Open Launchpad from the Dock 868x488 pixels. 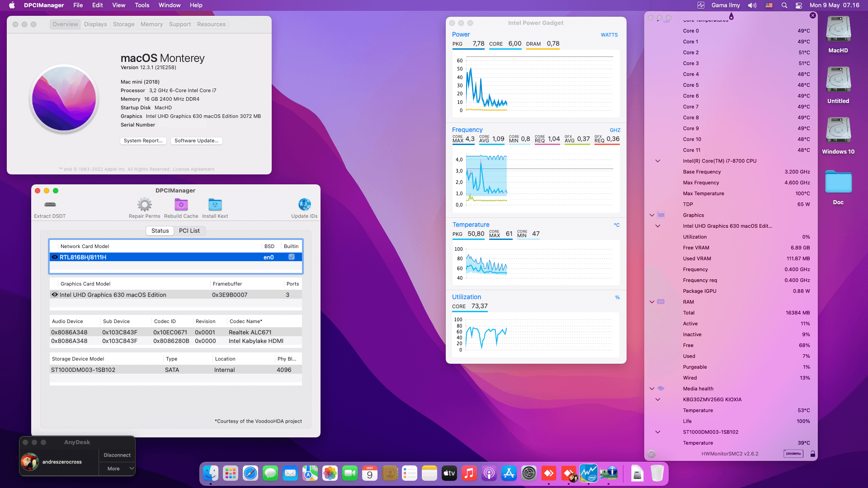pyautogui.click(x=231, y=473)
